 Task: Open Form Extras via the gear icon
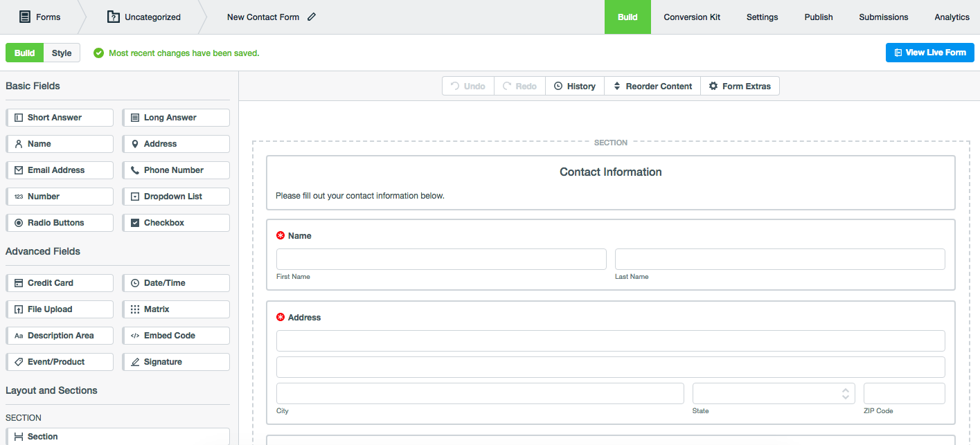coord(713,86)
